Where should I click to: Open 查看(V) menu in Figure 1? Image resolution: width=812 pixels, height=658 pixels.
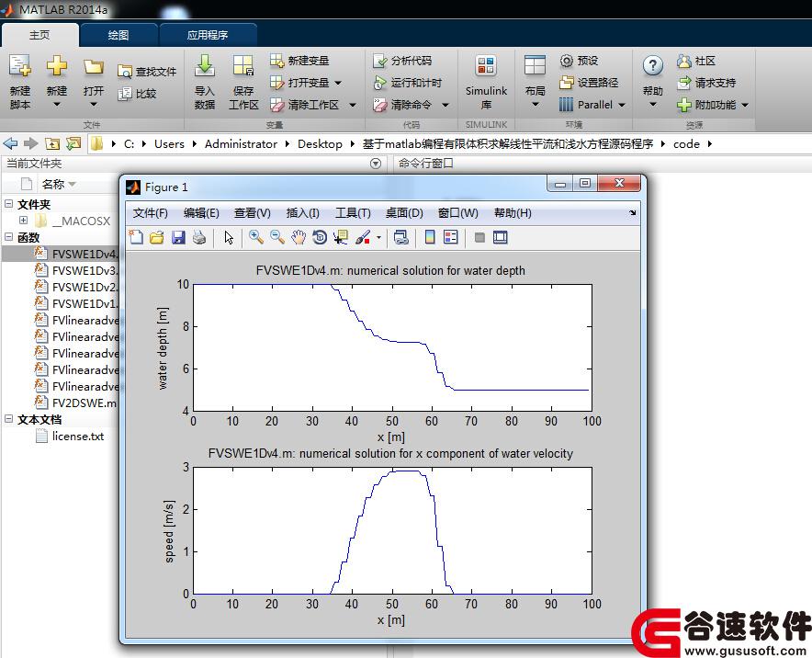coord(253,213)
